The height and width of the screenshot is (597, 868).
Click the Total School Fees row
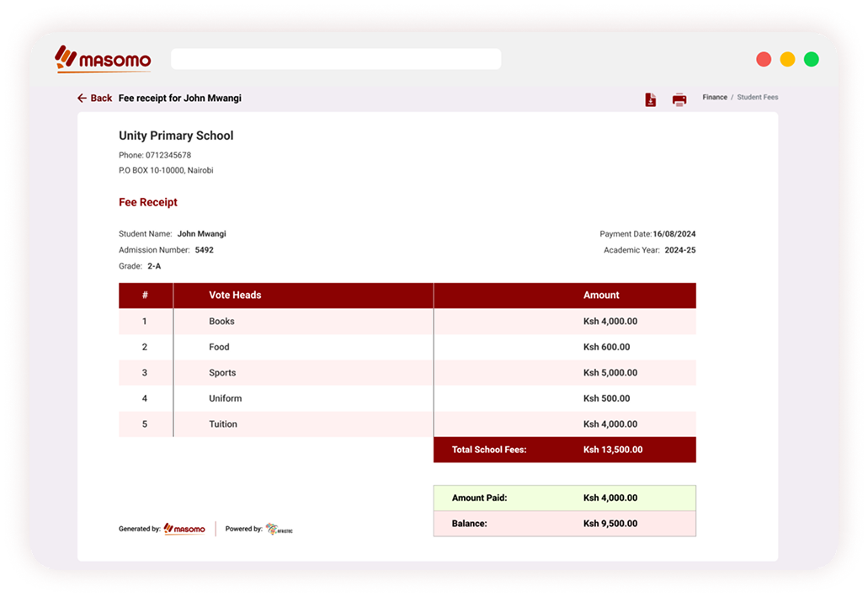564,450
